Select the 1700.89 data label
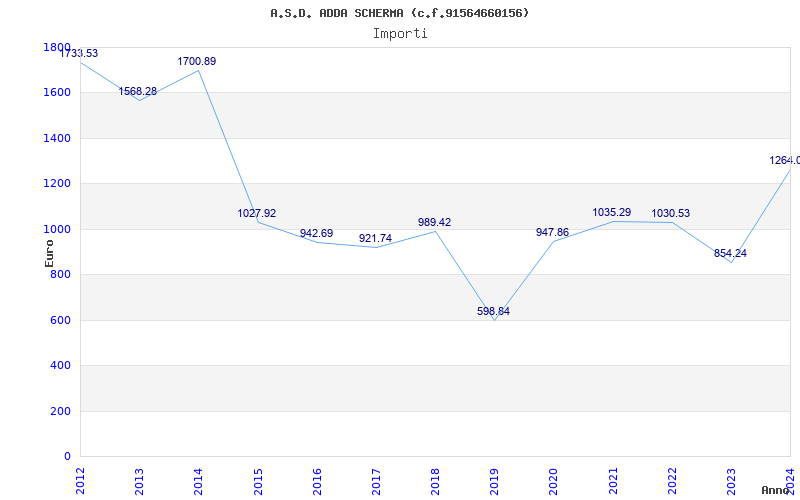The height and width of the screenshot is (500, 800). (196, 61)
